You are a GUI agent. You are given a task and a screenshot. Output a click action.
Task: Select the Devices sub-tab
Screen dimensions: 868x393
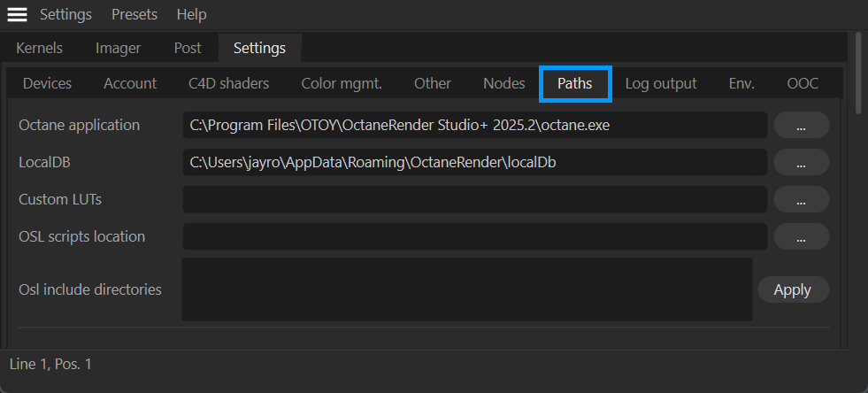click(47, 83)
